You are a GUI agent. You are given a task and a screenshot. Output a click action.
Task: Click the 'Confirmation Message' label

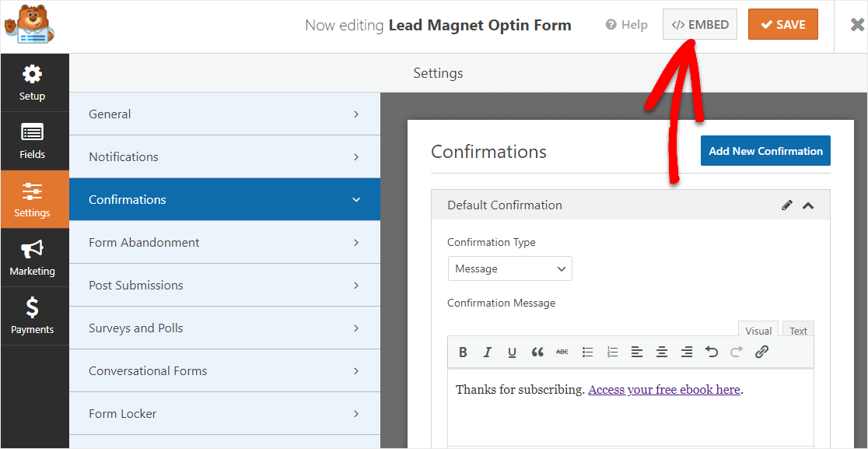[501, 303]
